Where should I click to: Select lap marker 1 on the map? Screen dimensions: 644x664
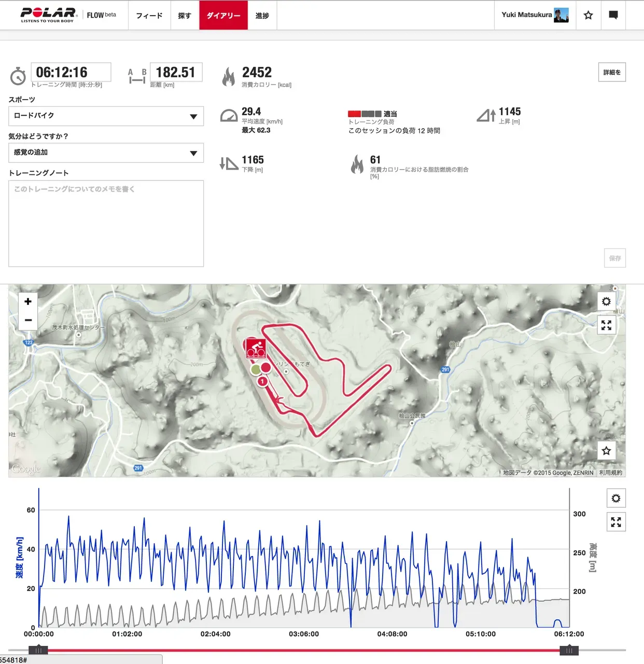(x=262, y=381)
